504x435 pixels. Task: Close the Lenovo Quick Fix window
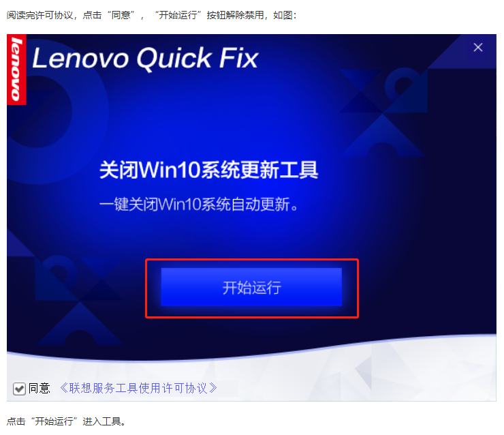477,47
